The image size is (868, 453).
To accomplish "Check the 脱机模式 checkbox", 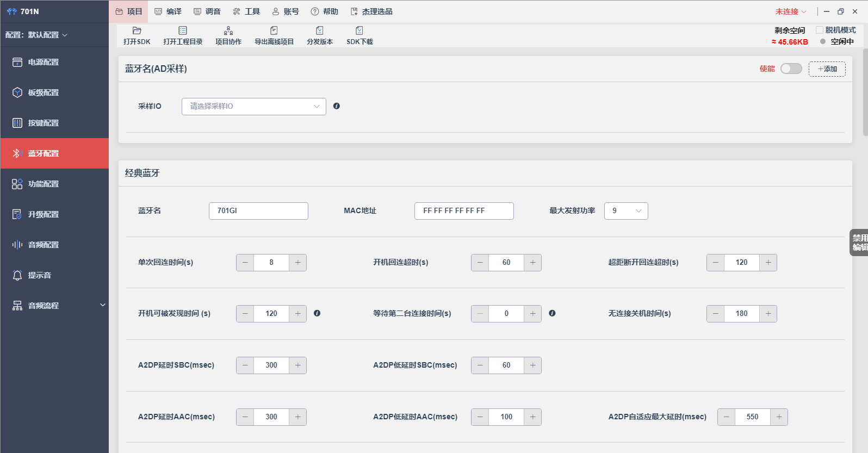I will pyautogui.click(x=820, y=30).
